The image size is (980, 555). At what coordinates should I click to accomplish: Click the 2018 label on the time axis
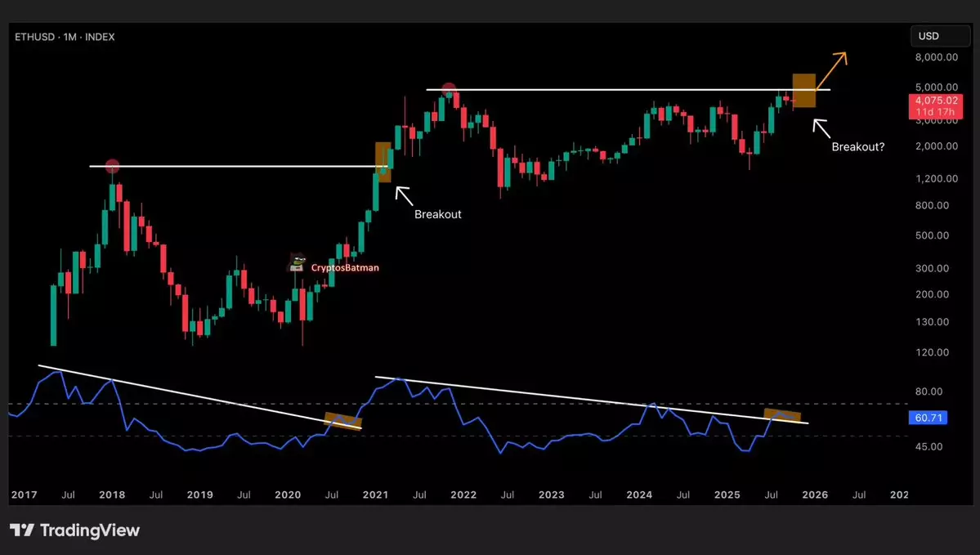click(x=112, y=495)
